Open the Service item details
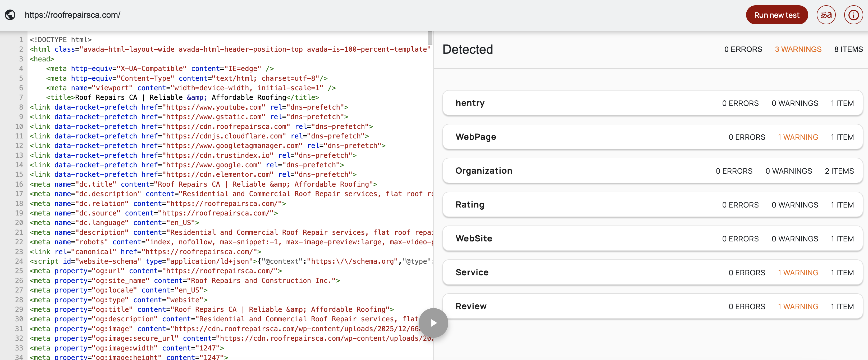The image size is (868, 360). pyautogui.click(x=472, y=273)
